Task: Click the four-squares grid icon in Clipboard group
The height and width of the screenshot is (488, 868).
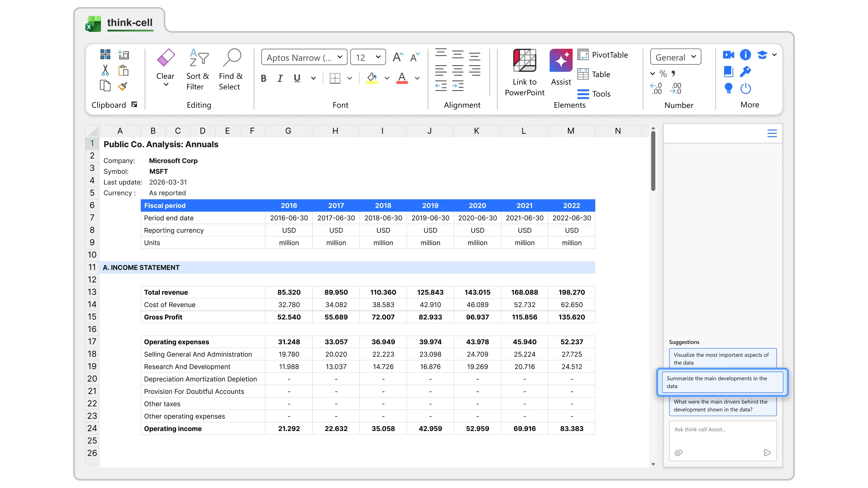Action: coord(105,54)
